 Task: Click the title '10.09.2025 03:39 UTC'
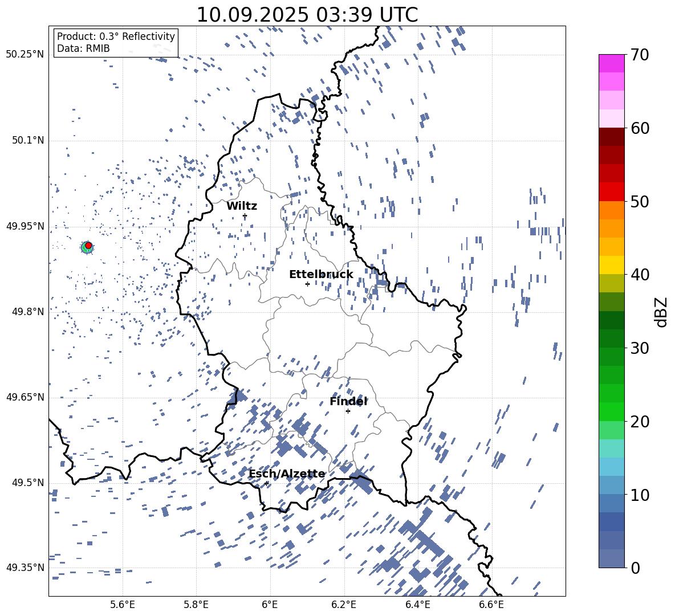(x=307, y=15)
